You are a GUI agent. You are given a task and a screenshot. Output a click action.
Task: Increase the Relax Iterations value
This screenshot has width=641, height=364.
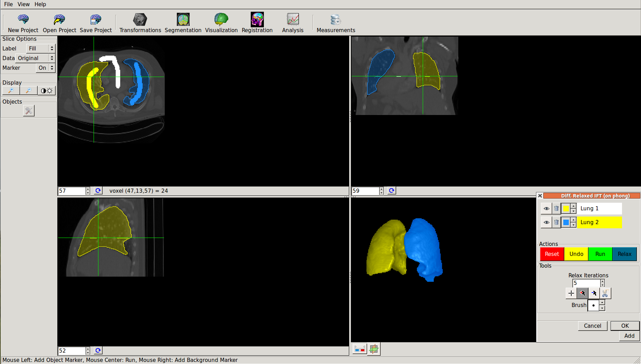pos(603,281)
